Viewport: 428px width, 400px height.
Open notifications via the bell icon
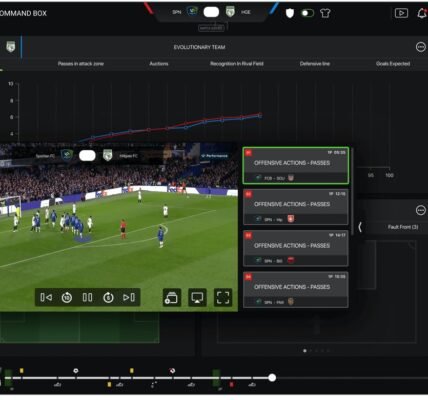coord(422,13)
